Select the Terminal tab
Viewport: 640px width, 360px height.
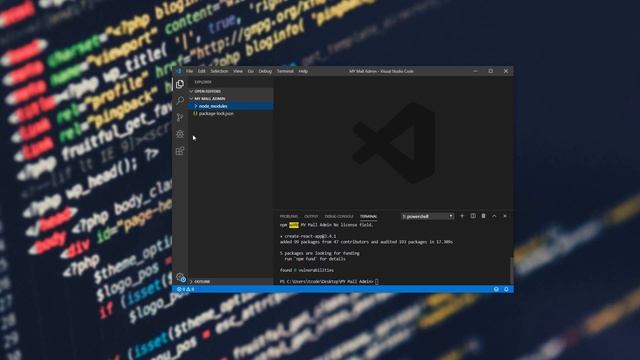point(369,216)
